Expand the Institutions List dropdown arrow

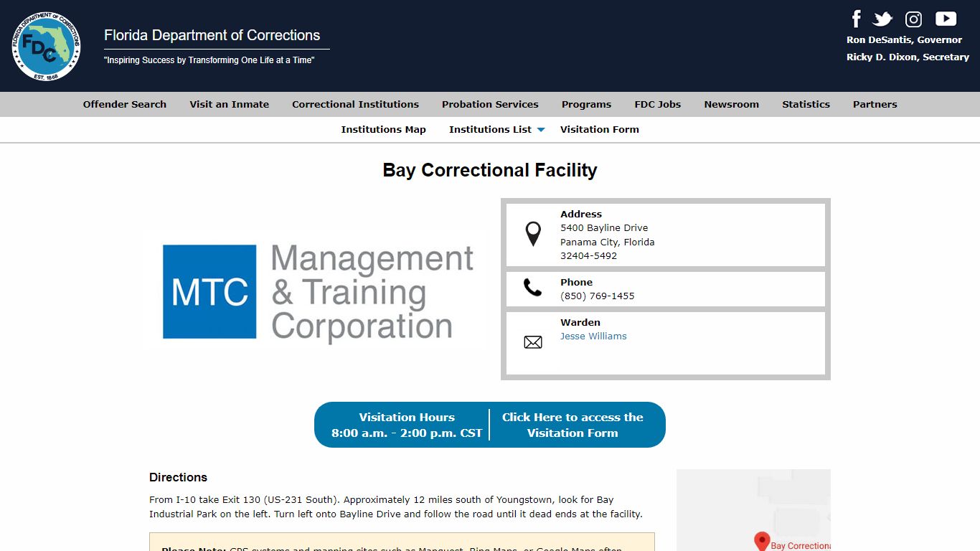click(x=541, y=130)
